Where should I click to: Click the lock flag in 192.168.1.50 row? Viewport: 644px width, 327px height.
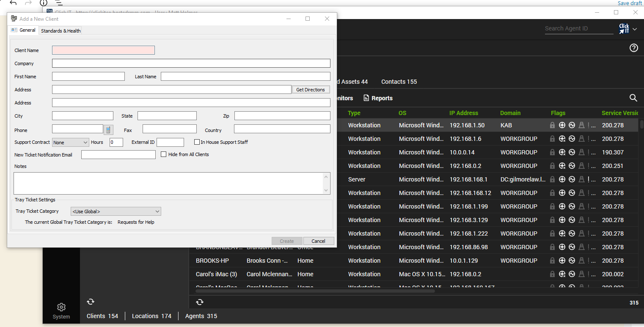point(552,125)
